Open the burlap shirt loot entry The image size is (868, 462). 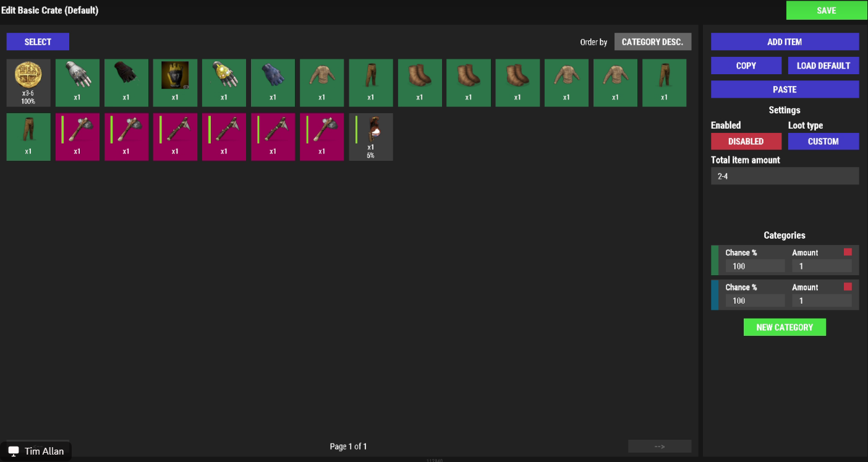(x=321, y=82)
